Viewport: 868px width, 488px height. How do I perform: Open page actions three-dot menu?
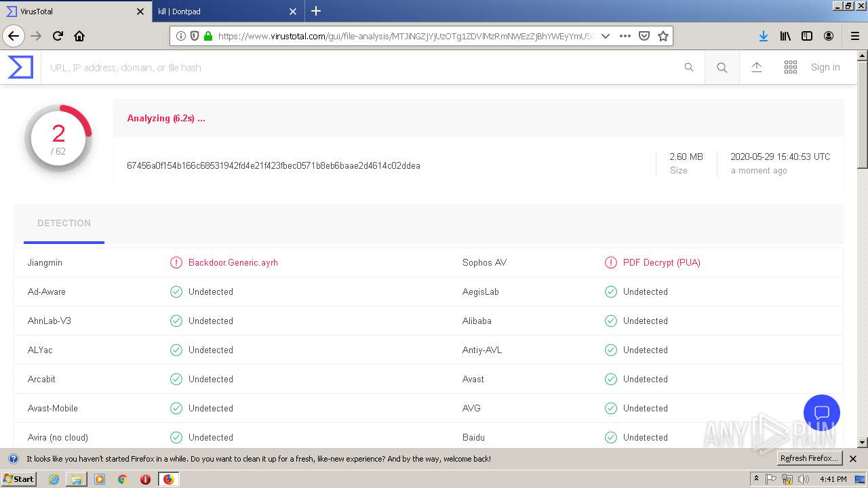[625, 36]
